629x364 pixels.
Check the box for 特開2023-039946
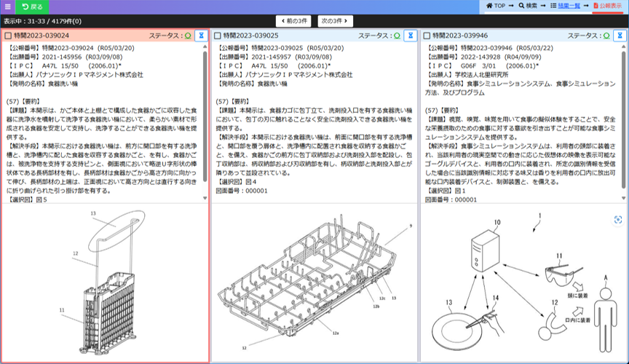tap(427, 36)
